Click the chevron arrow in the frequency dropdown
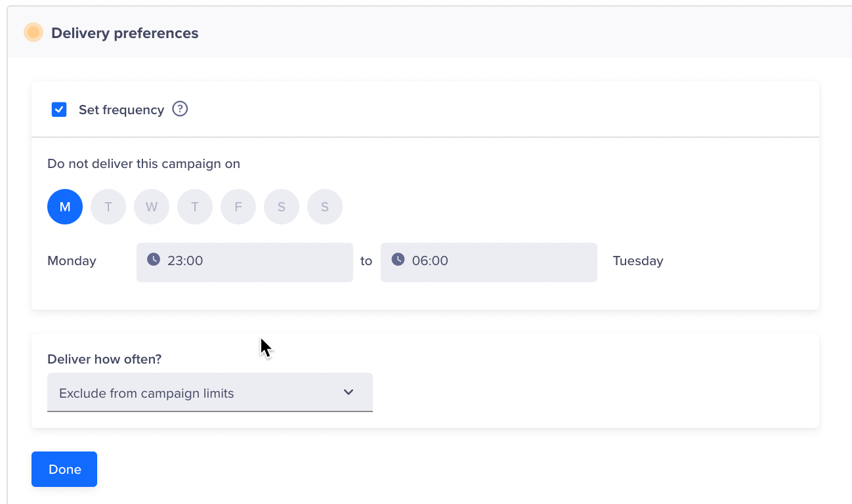Screen dimensions: 852x504 coord(349,392)
